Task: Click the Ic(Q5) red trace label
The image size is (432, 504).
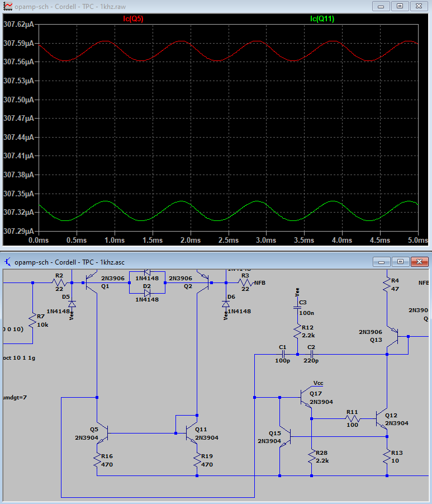Action: 133,18
